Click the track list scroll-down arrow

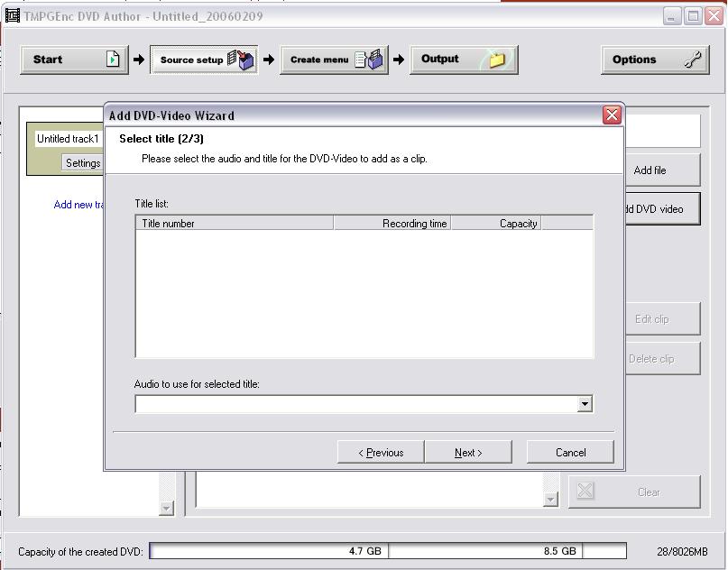[x=166, y=509]
